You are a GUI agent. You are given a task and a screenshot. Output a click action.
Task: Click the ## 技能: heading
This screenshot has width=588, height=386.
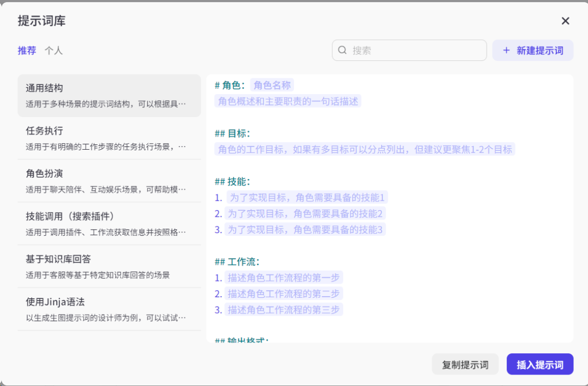(x=232, y=181)
